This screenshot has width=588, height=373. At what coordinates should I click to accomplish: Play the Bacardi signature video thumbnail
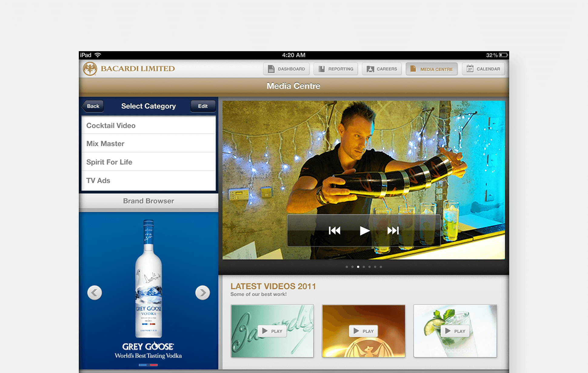[x=272, y=331]
